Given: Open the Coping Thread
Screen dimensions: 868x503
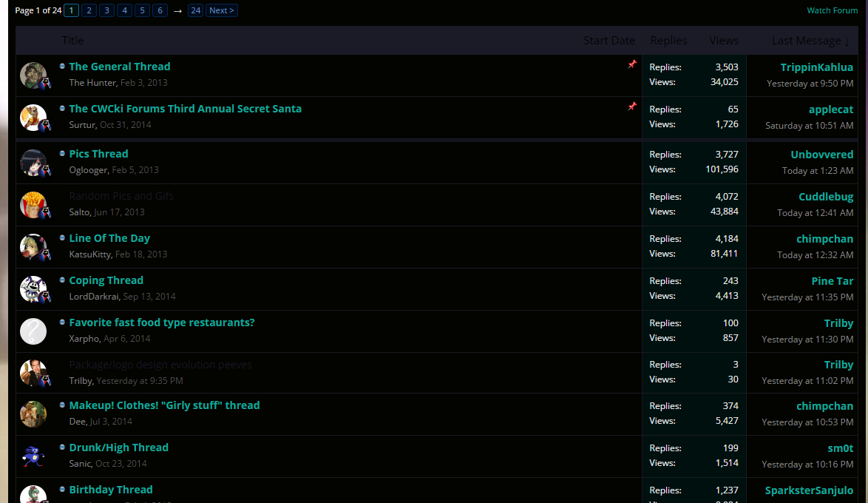Looking at the screenshot, I should coord(106,280).
